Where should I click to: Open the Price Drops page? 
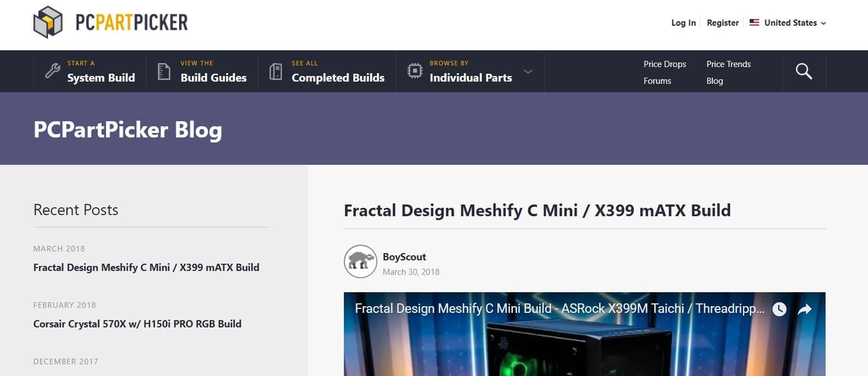click(664, 64)
